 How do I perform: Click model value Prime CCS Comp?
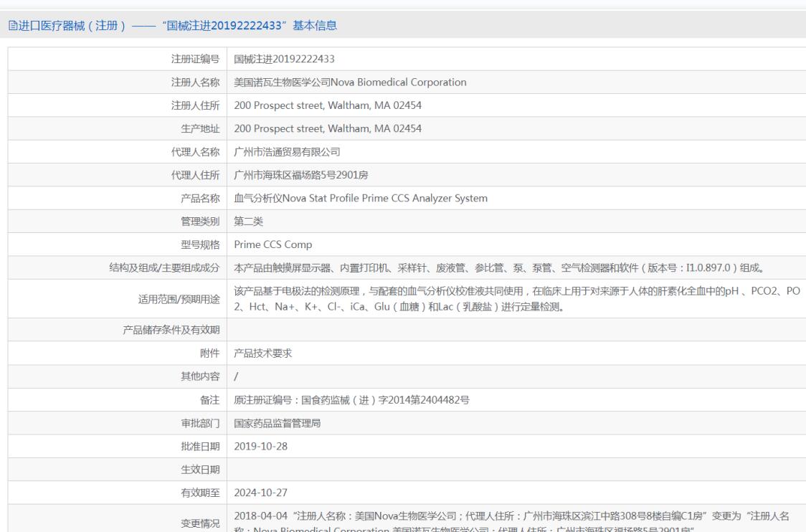pos(273,244)
